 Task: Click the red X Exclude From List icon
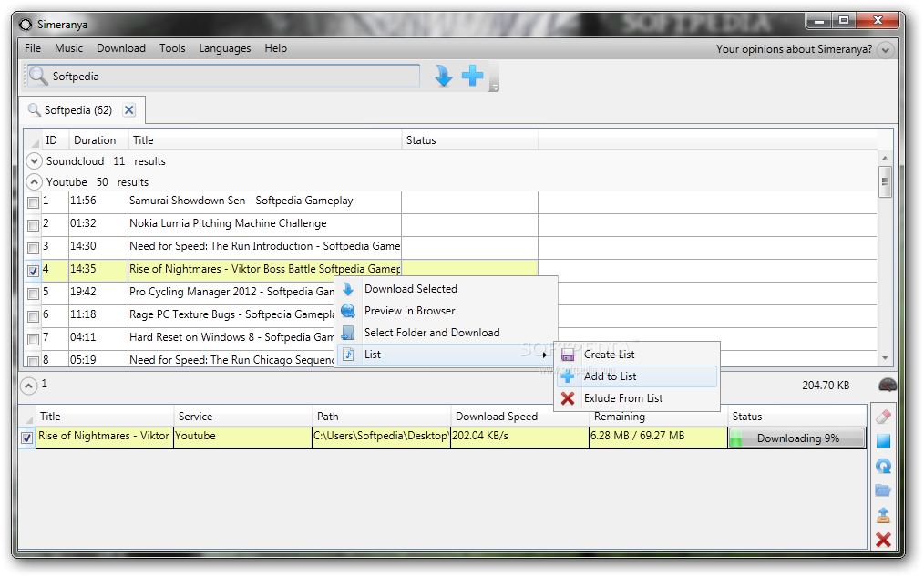(568, 398)
